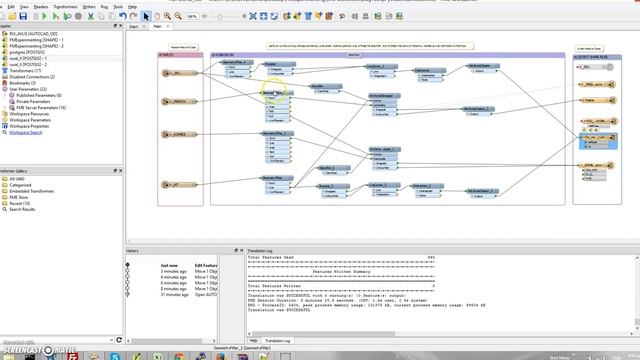Click the Add Annotation toolbar icon

(x=318, y=16)
